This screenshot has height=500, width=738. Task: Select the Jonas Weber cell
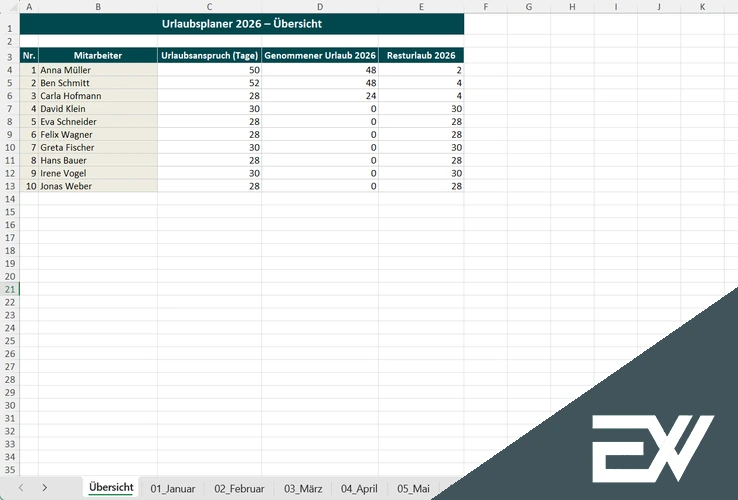[97, 186]
